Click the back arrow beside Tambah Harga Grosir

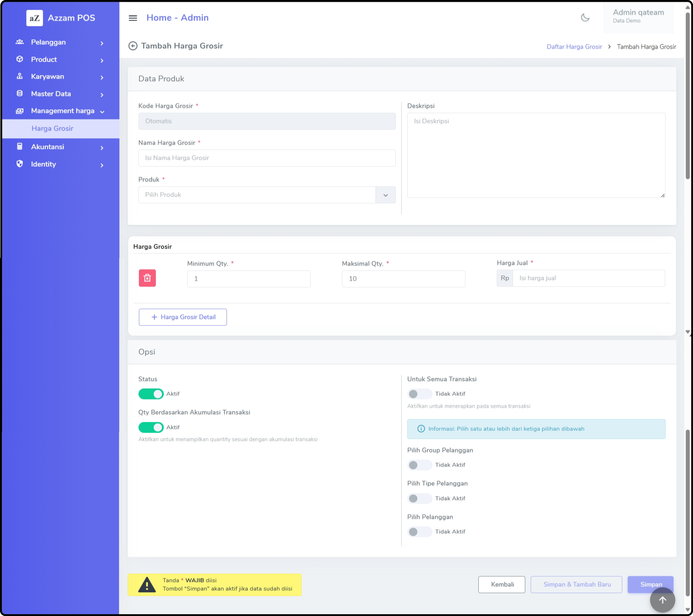tap(133, 46)
